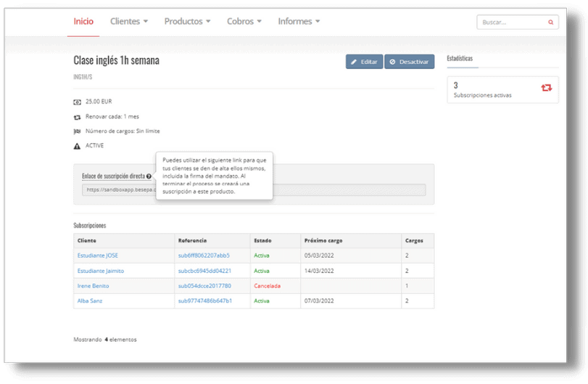Open subscription sub97747486b647b1
The image size is (588, 384).
(204, 301)
